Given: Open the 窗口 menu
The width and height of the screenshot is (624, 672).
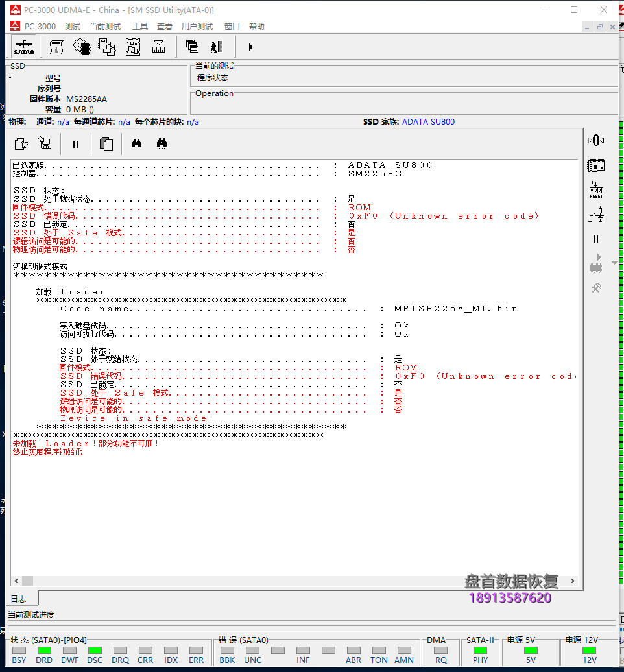Looking at the screenshot, I should pyautogui.click(x=232, y=27).
